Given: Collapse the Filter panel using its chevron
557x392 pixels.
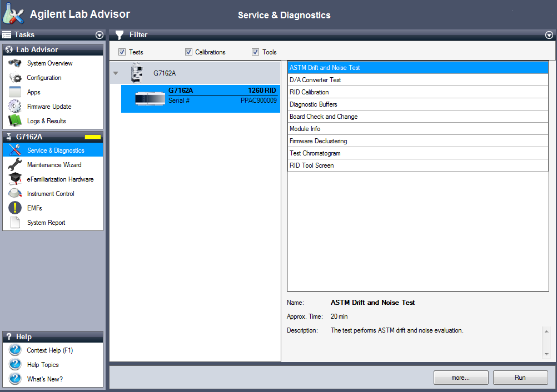Looking at the screenshot, I should [549, 34].
